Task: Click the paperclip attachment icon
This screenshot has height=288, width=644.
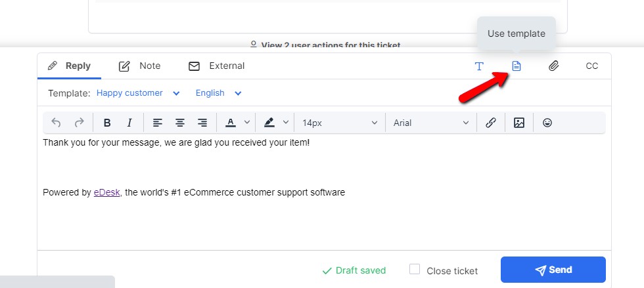Action: [x=553, y=66]
